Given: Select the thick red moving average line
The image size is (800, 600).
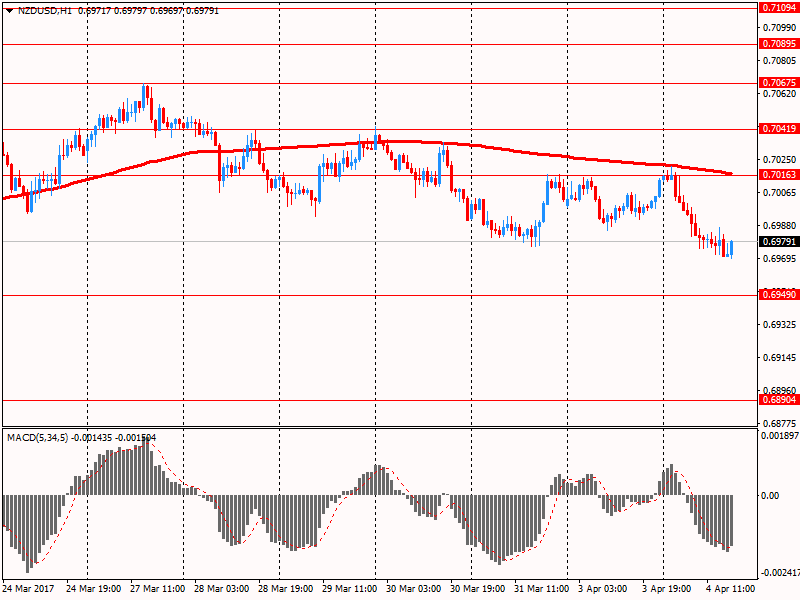Looking at the screenshot, I should tap(367, 144).
